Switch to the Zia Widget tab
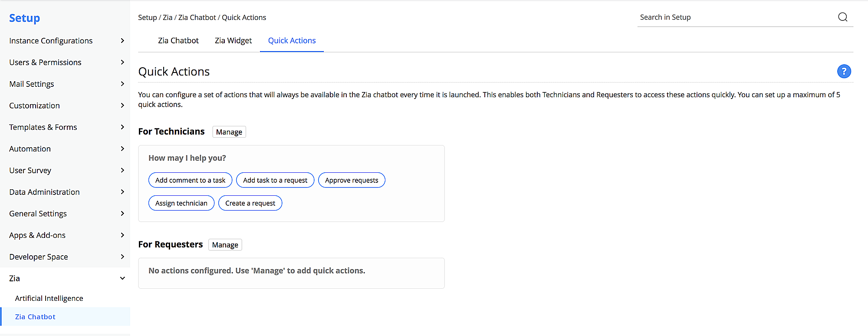The height and width of the screenshot is (336, 868). (233, 40)
